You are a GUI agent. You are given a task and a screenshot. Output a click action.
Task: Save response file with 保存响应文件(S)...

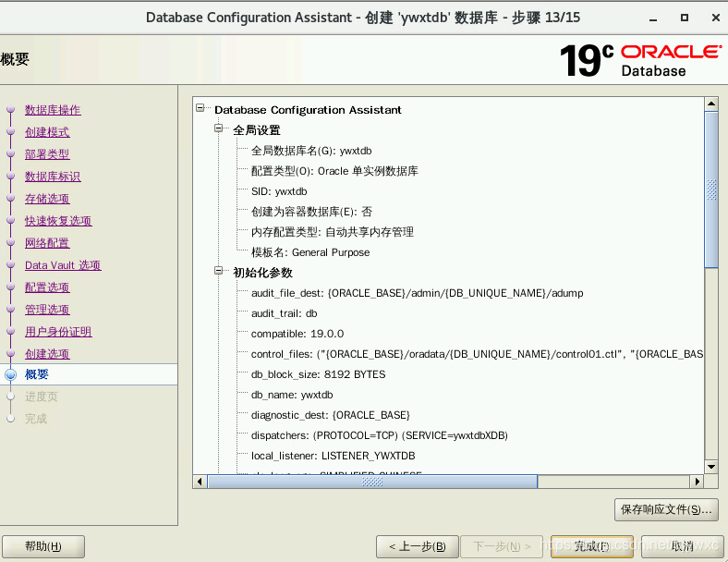tap(666, 509)
